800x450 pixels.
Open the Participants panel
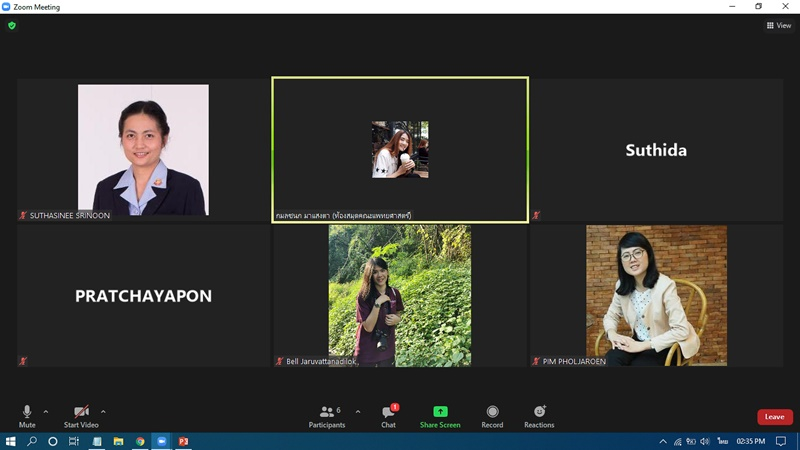click(x=326, y=416)
